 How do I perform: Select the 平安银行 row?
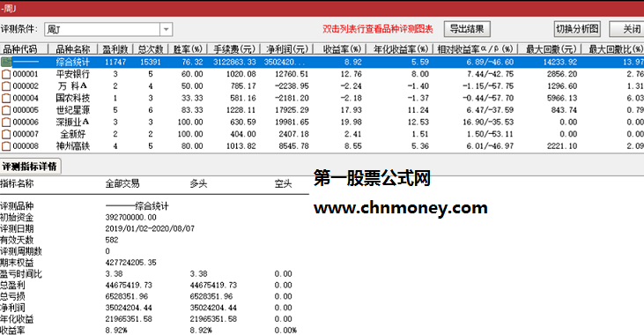tap(322, 74)
